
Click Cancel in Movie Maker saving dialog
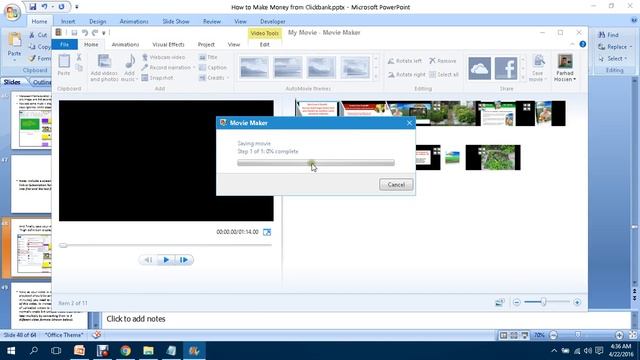[x=396, y=185]
